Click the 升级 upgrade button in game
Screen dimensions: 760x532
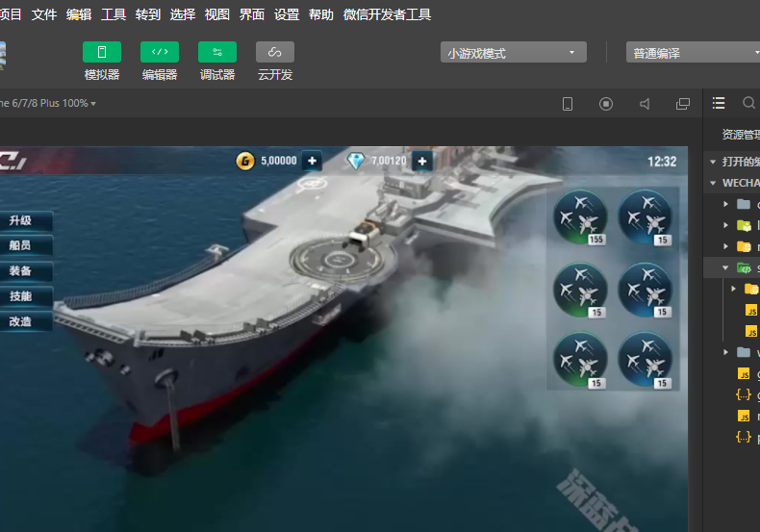(25, 220)
